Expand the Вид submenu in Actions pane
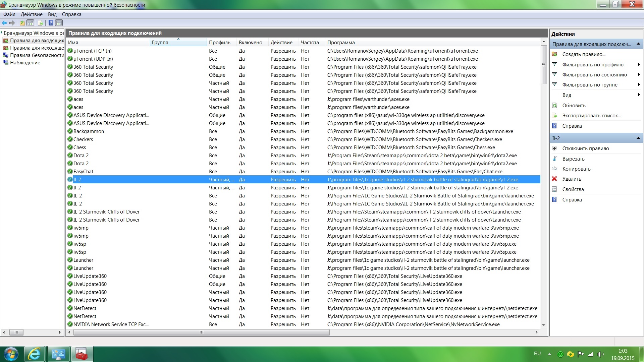Image resolution: width=644 pixels, height=362 pixels. coord(639,95)
